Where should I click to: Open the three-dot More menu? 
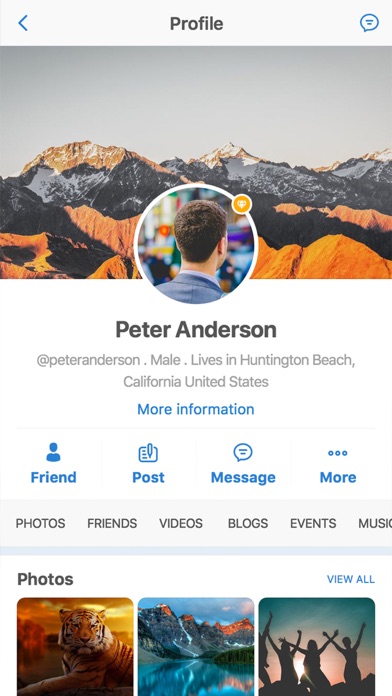[x=337, y=453]
